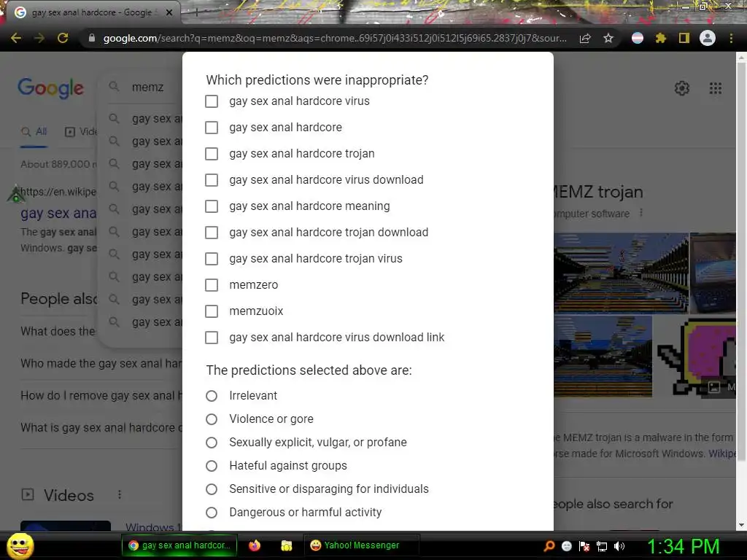Choose 'Dangerous or harmful activity' option

[212, 513]
